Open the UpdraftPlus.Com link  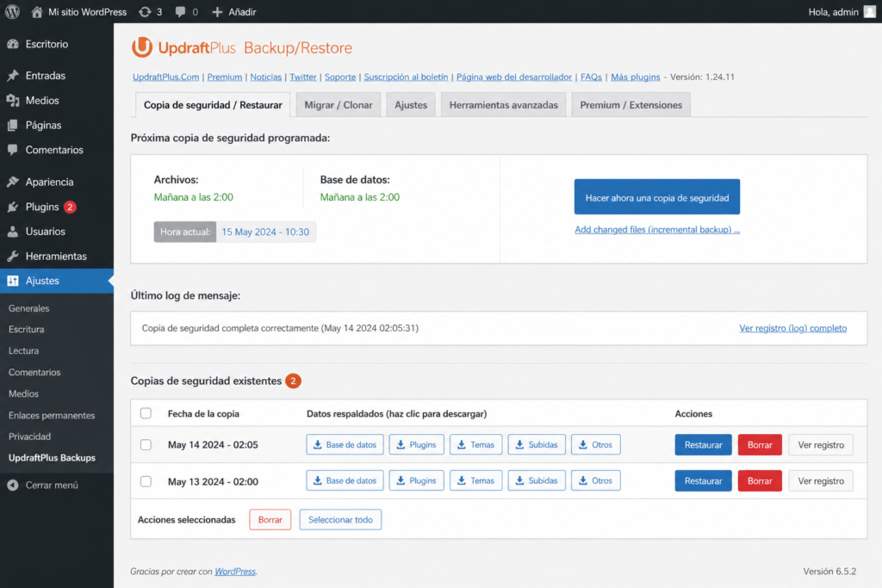[x=166, y=77]
